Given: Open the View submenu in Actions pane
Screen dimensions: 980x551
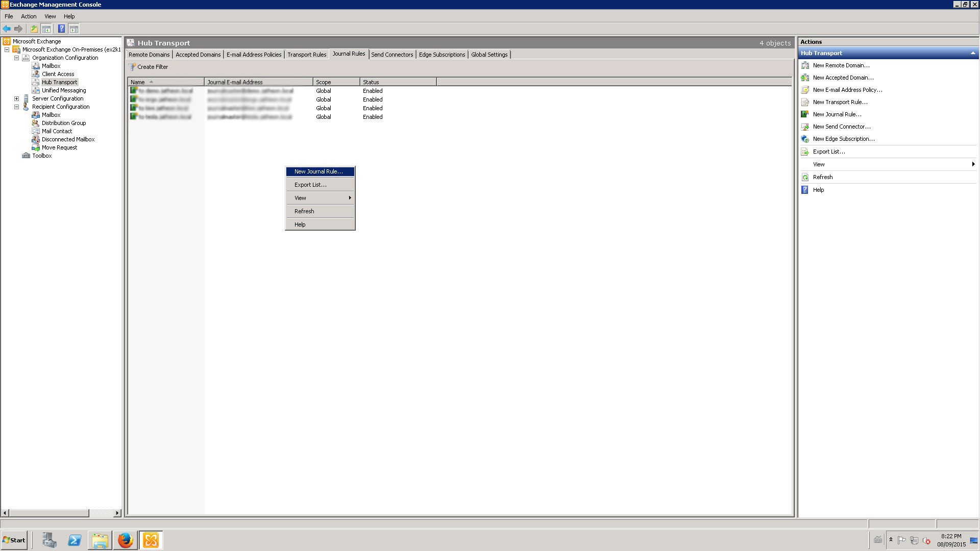Looking at the screenshot, I should (888, 164).
